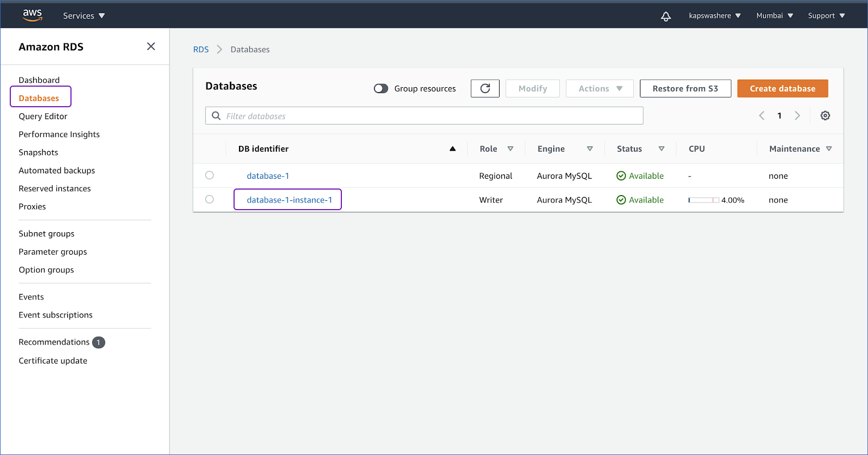Select the database-1 radio button
868x455 pixels.
pos(210,175)
